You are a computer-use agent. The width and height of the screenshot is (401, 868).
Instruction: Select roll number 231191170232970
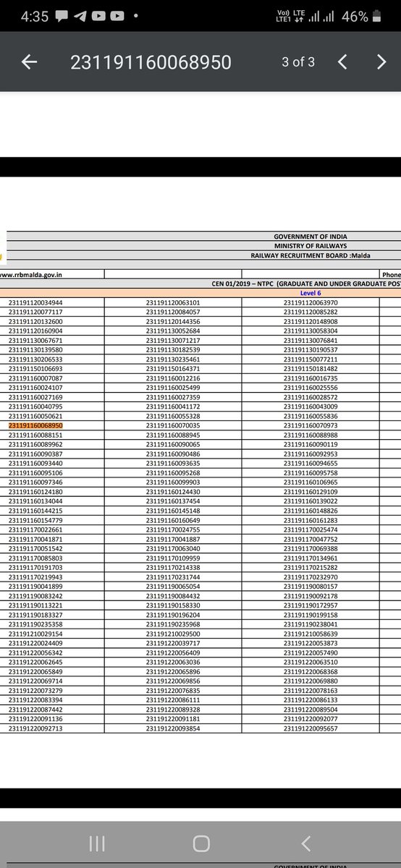tap(311, 577)
